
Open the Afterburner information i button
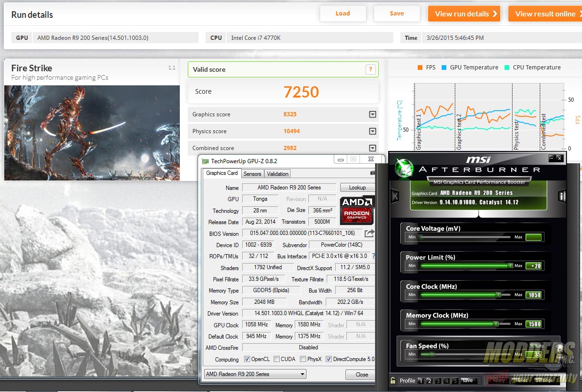(x=562, y=196)
